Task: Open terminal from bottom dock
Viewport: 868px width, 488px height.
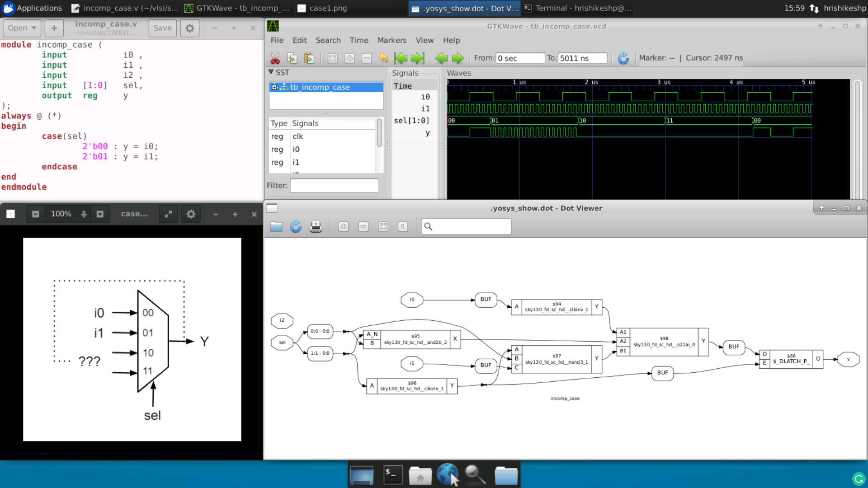Action: [393, 475]
